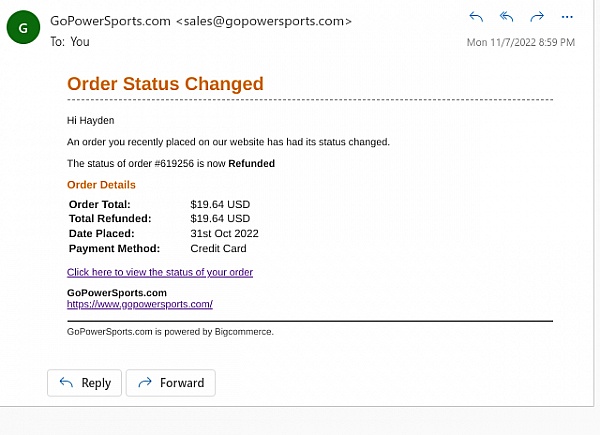The height and width of the screenshot is (435, 600).
Task: Click the Reply button below the message
Action: tap(84, 383)
